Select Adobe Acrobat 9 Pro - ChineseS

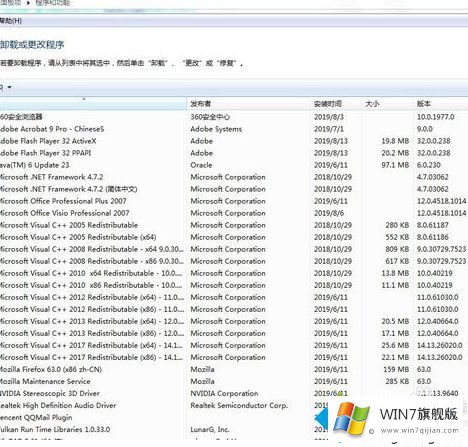tap(52, 129)
